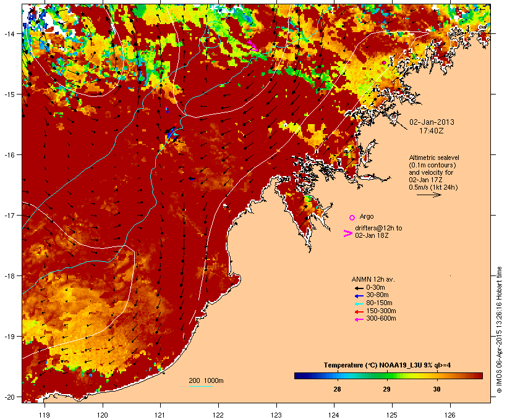The height and width of the screenshot is (420, 507).
Task: Click the latitude axis label -20
Action: click(9, 397)
